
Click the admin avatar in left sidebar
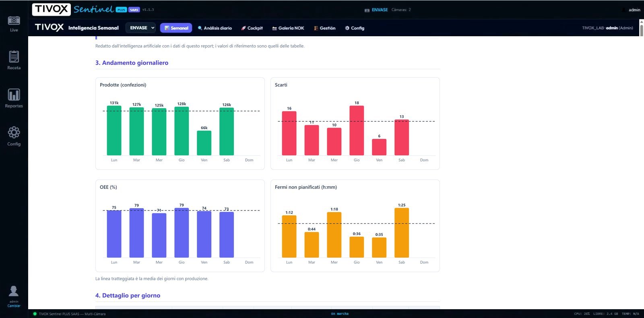[x=14, y=291]
